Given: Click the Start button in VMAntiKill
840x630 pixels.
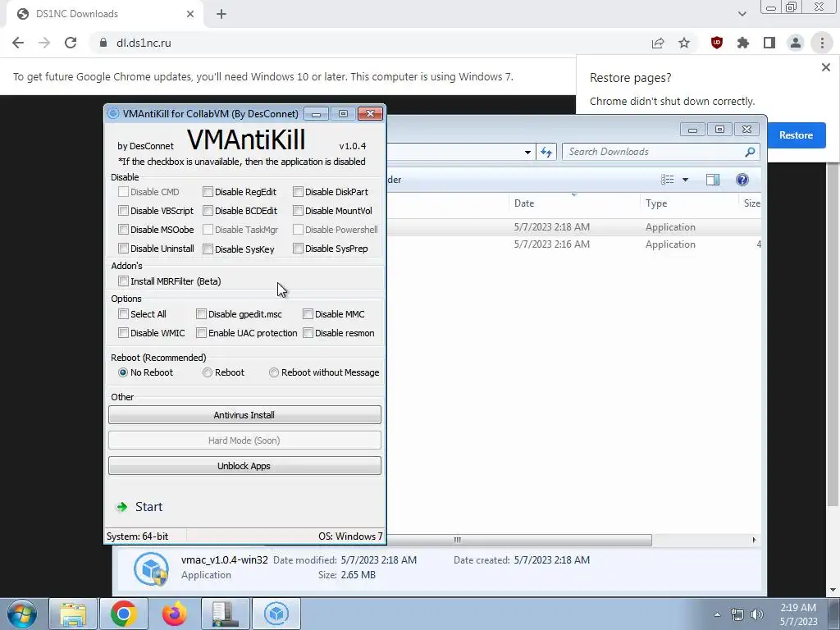Looking at the screenshot, I should (x=139, y=507).
